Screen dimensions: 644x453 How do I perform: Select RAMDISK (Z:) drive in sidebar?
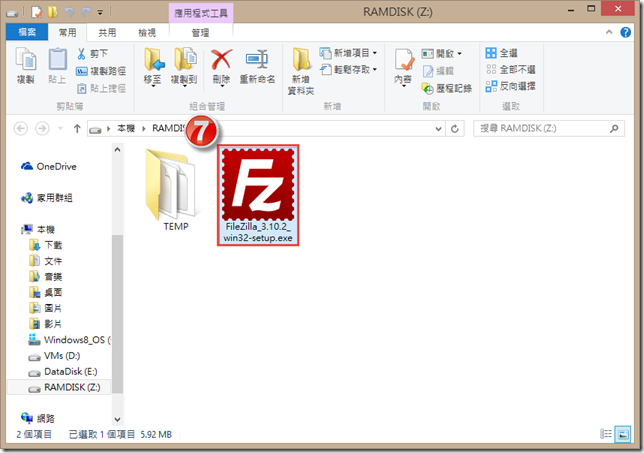59,387
